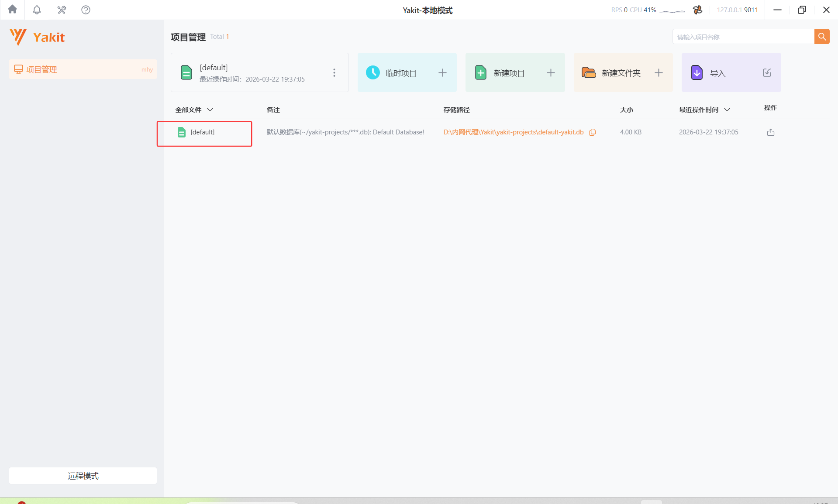The height and width of the screenshot is (504, 838).
Task: Click the pinwheel engine status icon
Action: [x=697, y=10]
